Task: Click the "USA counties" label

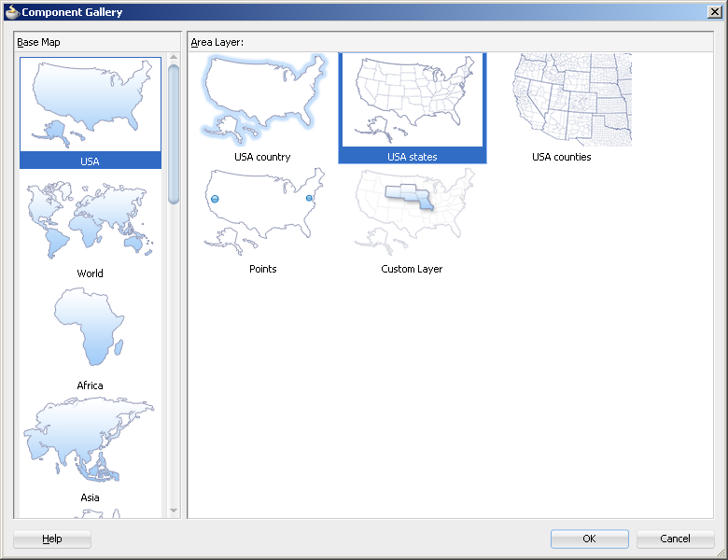Action: tap(561, 157)
